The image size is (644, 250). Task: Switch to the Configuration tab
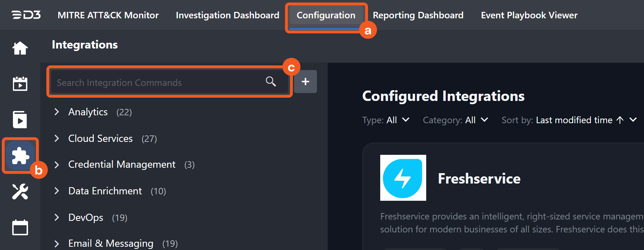pos(326,15)
